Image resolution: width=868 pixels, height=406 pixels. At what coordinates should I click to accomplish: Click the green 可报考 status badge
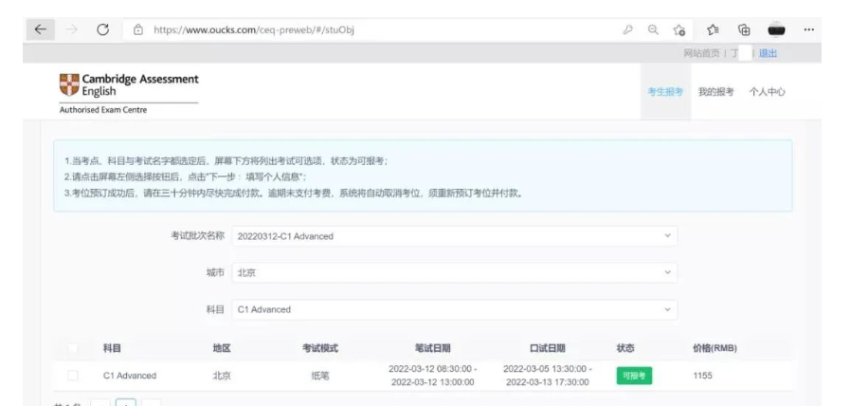tap(634, 376)
